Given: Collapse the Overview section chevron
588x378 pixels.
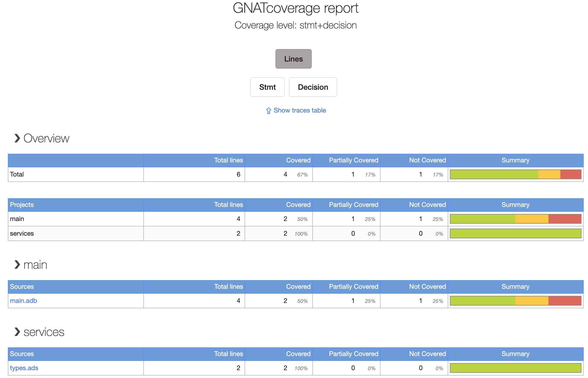Looking at the screenshot, I should (x=17, y=138).
